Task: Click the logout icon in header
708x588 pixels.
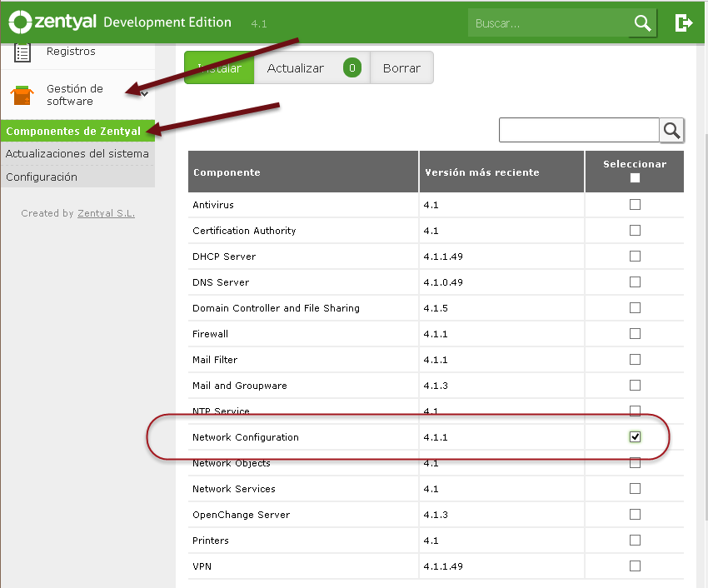Action: pos(684,23)
